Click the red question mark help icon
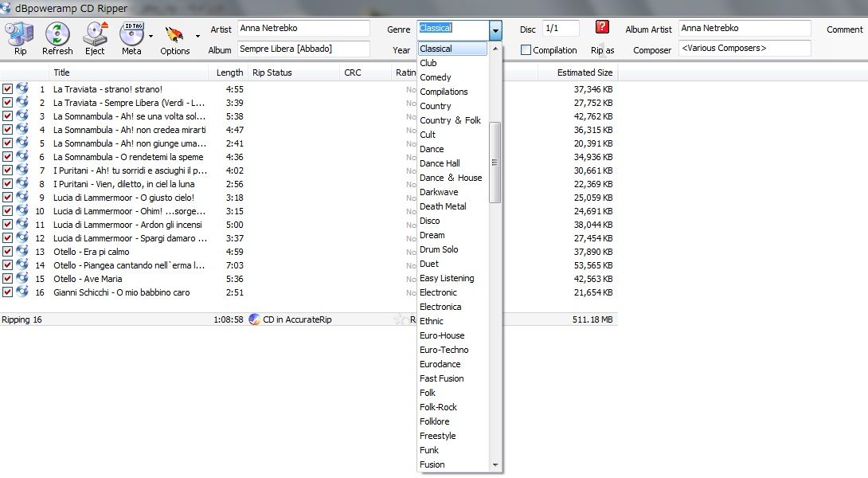This screenshot has height=478, width=868. pyautogui.click(x=602, y=27)
